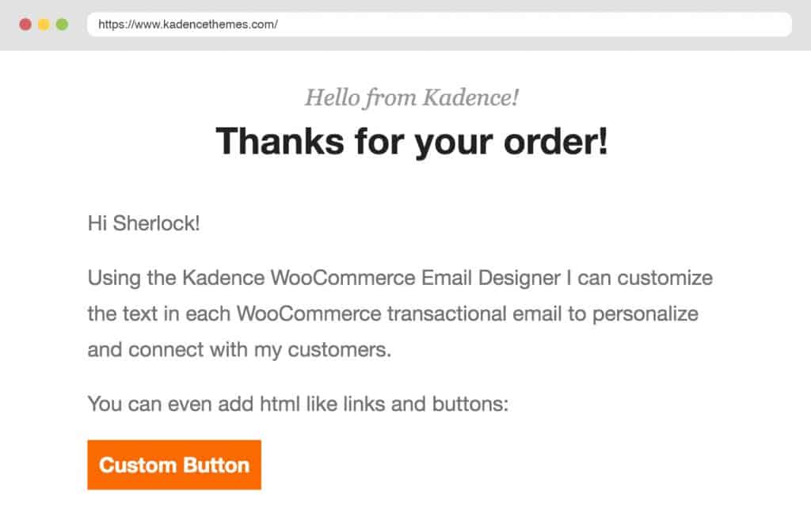Screen dimensions: 811x532
Task: Click the green zoom circle
Action: tap(60, 25)
